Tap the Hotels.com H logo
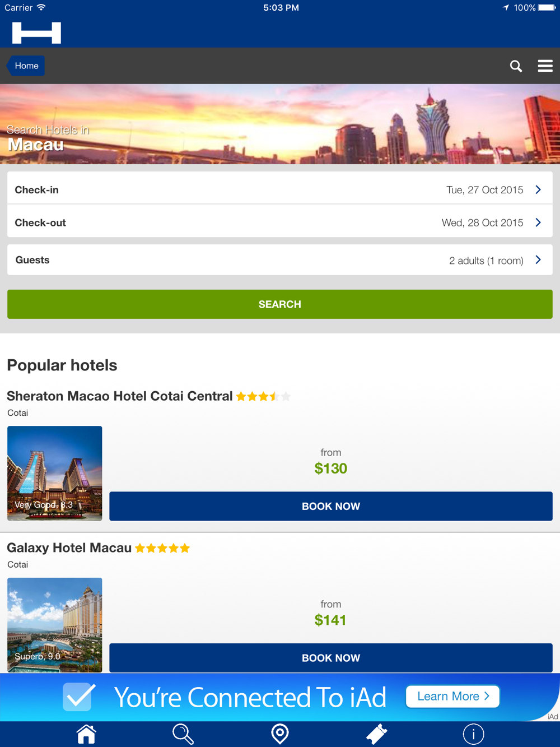Screen dimensions: 560x747 coord(36,33)
